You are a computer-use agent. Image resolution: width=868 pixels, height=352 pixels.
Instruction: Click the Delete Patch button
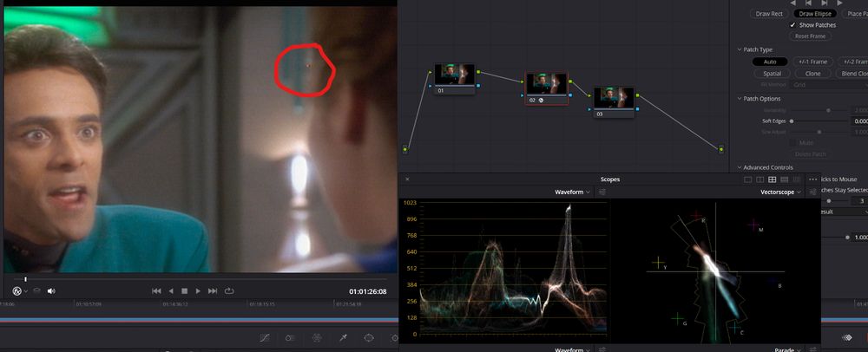point(811,154)
